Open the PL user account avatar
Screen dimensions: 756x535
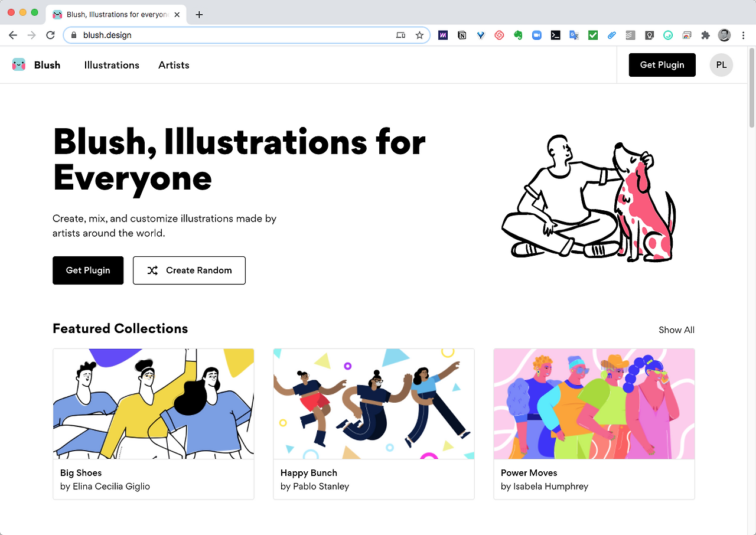721,65
